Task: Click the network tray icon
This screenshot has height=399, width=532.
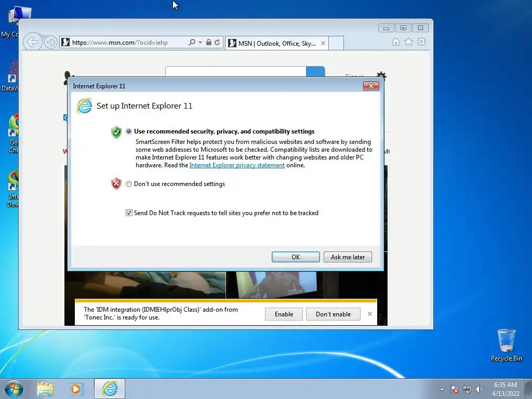Action: [467, 389]
